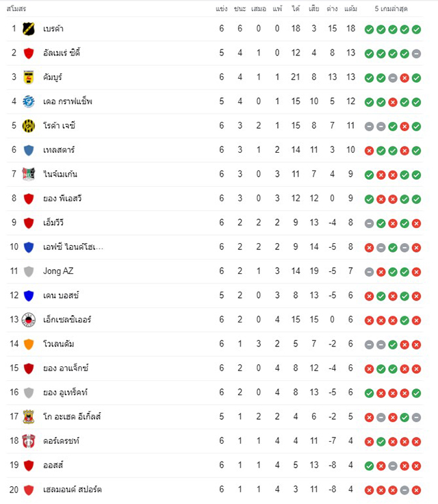438x504 pixels.
Task: Click the orange shield beside โวเลนดัม
Action: (29, 344)
